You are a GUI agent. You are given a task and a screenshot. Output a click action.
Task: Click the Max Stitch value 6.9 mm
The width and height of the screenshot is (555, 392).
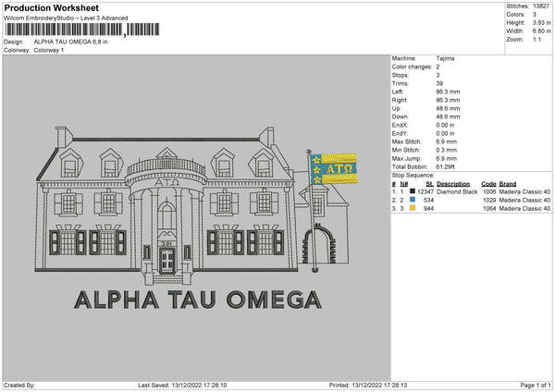click(447, 141)
